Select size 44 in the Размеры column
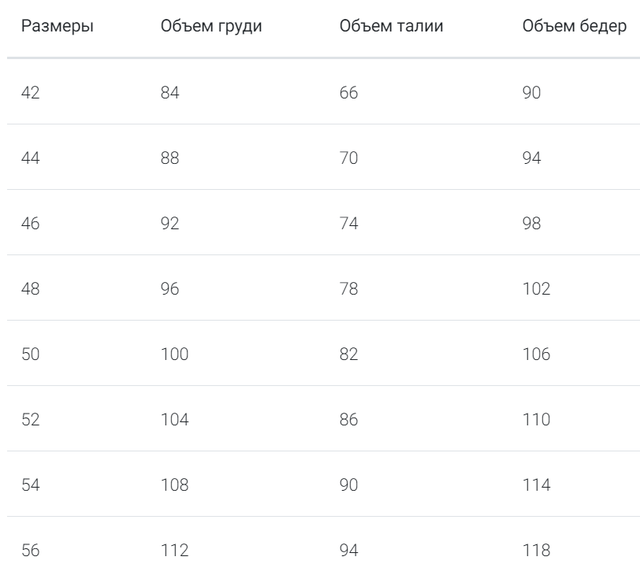The image size is (640, 579). (x=30, y=158)
